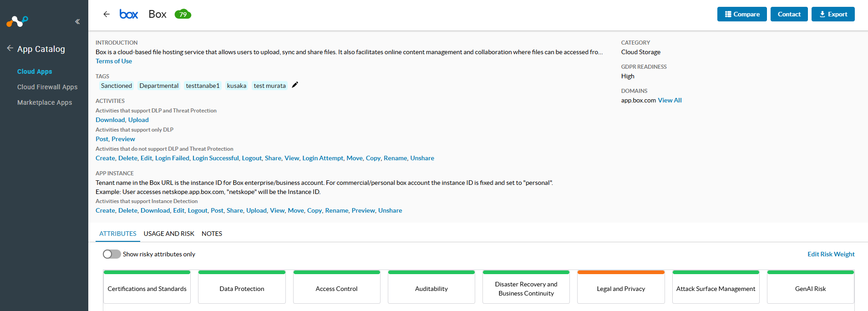Click the Sanctioned tag
This screenshot has height=311, width=868.
(x=117, y=86)
